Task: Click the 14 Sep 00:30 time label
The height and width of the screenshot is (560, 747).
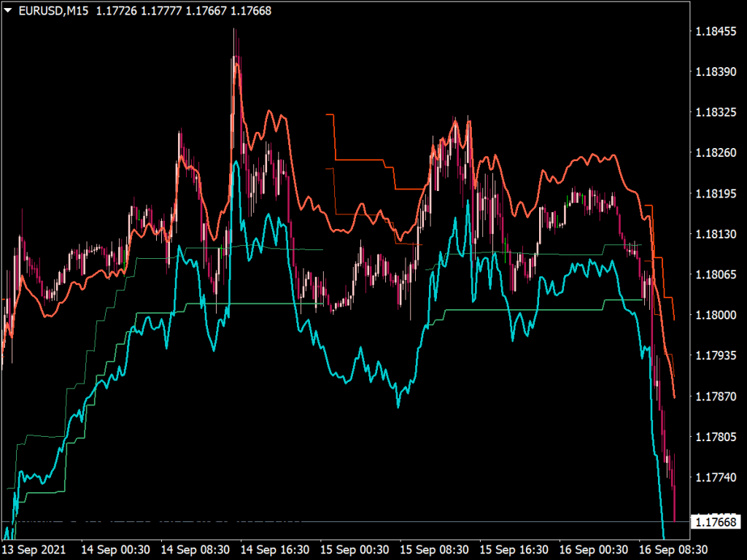Action: (x=116, y=550)
